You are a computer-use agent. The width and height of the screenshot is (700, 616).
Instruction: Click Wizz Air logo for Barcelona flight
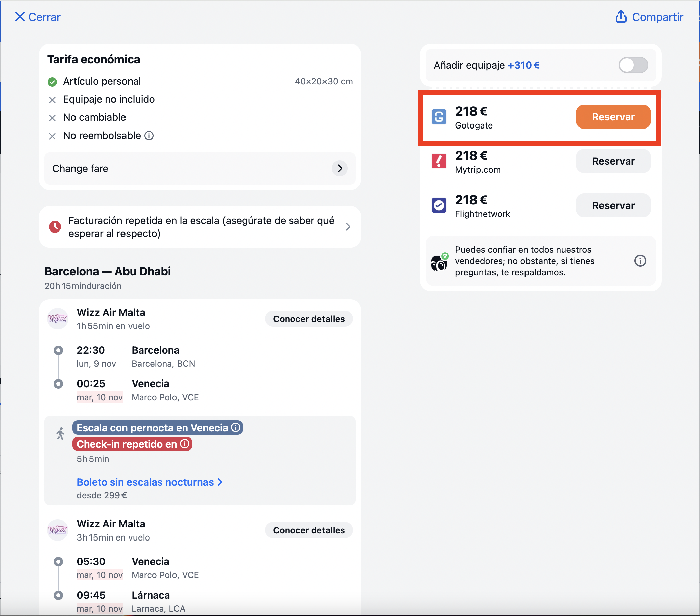(x=57, y=319)
